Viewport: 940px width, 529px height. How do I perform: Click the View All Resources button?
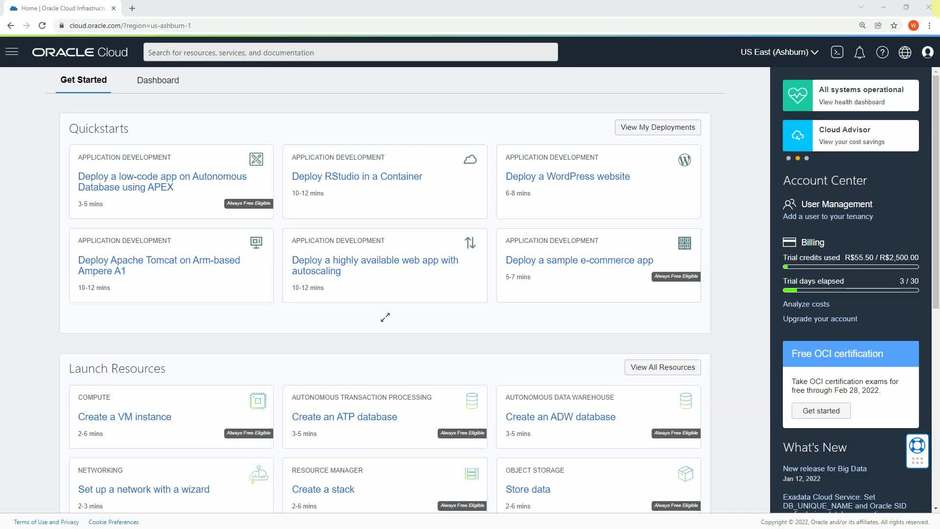coord(662,367)
